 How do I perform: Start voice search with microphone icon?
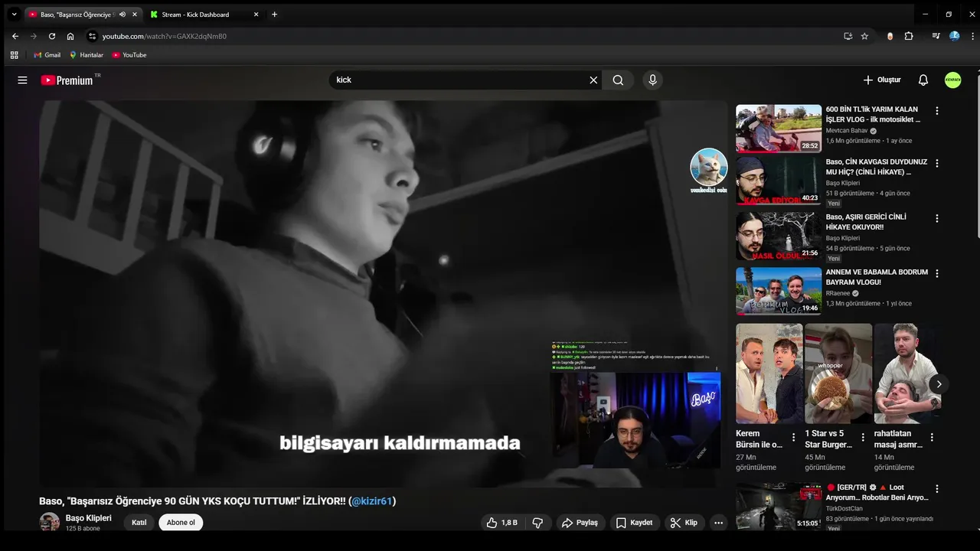[x=652, y=80]
